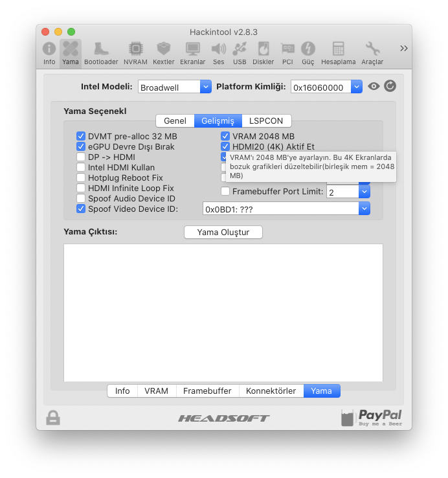Click the PayPal Buy me a Beer link
The width and height of the screenshot is (448, 478).
click(x=372, y=418)
